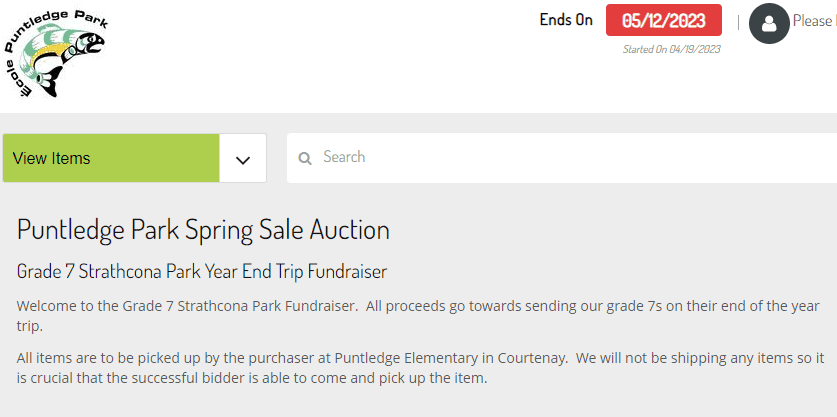
Task: Click the red 05/12/2023 end date badge
Action: [664, 20]
